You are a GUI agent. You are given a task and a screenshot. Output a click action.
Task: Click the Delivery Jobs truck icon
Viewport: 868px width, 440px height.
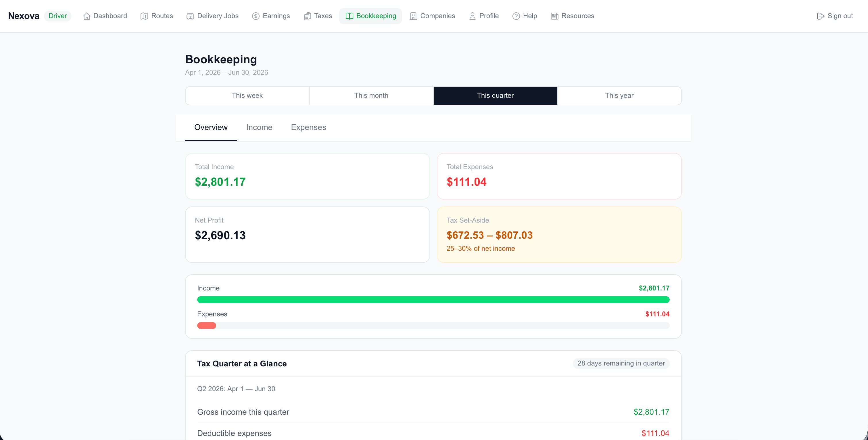click(x=190, y=16)
